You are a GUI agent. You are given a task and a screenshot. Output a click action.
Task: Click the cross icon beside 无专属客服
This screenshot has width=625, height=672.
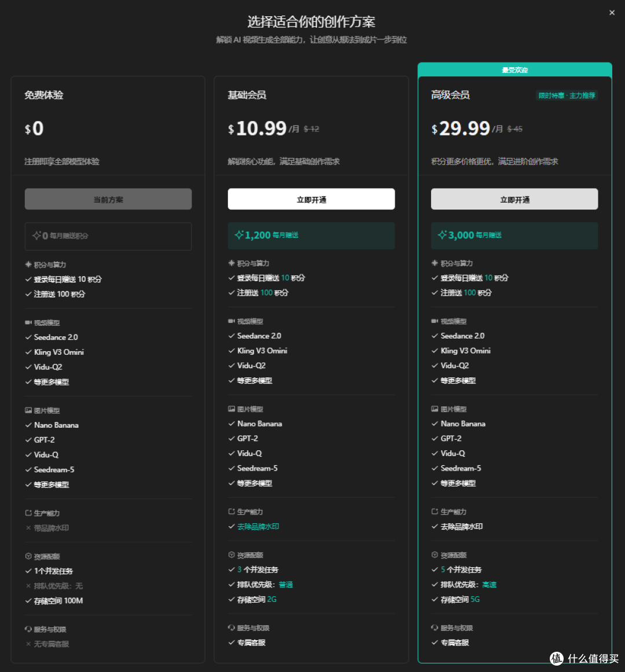pos(28,644)
